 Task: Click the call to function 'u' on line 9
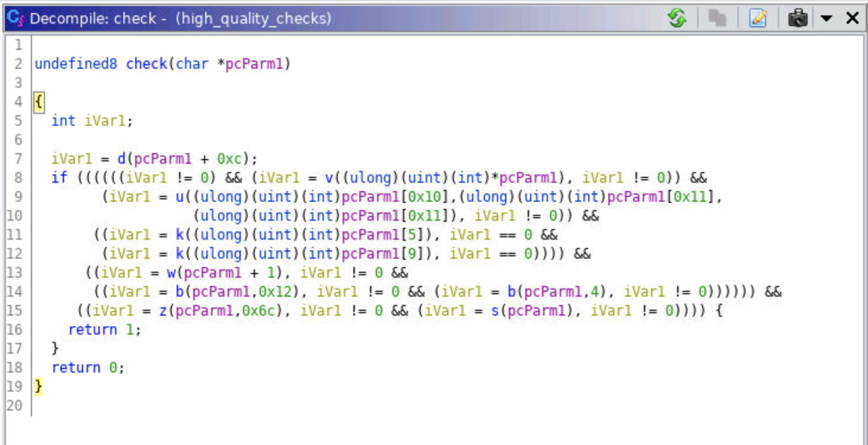click(x=179, y=197)
